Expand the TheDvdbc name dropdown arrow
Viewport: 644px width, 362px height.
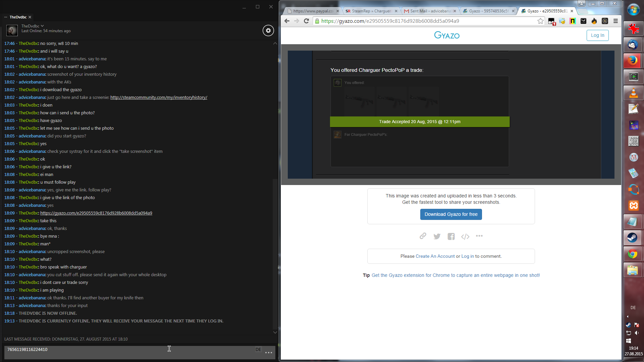coord(42,26)
